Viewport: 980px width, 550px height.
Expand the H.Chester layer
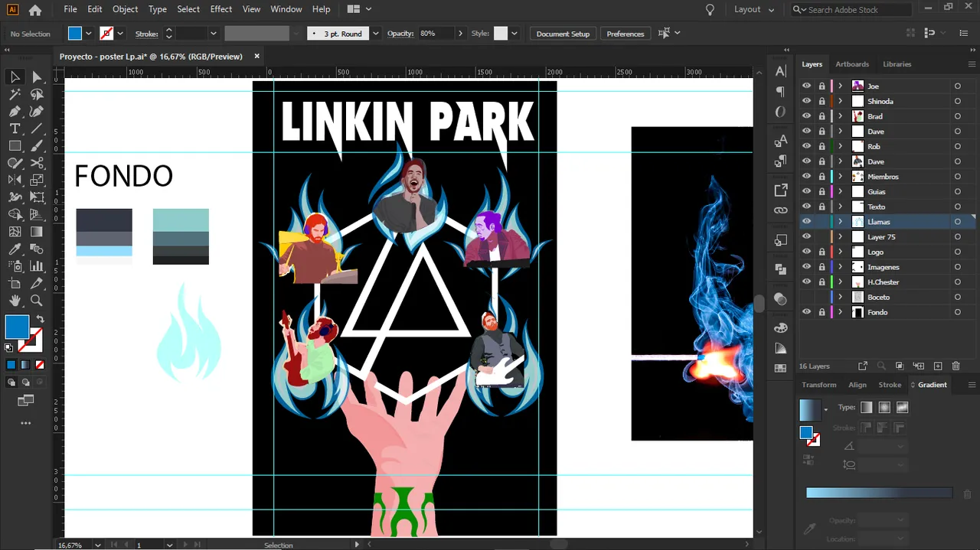coord(840,282)
